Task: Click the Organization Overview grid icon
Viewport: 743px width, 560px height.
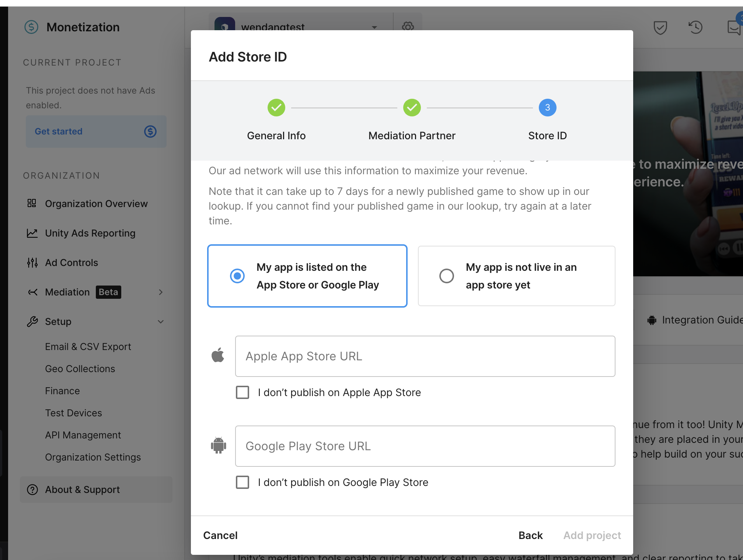Action: pyautogui.click(x=32, y=203)
